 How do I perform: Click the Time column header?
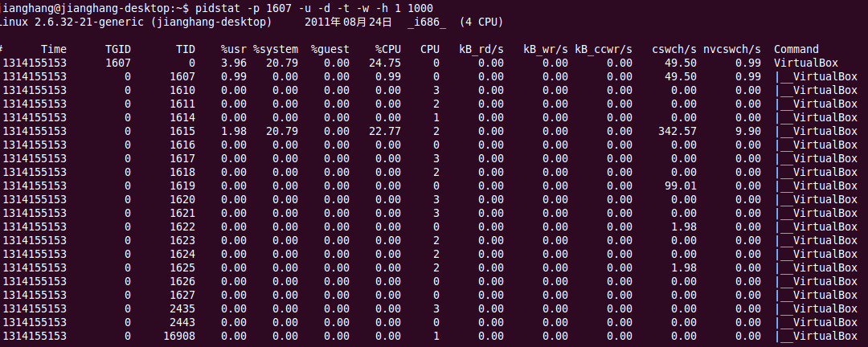pos(53,49)
